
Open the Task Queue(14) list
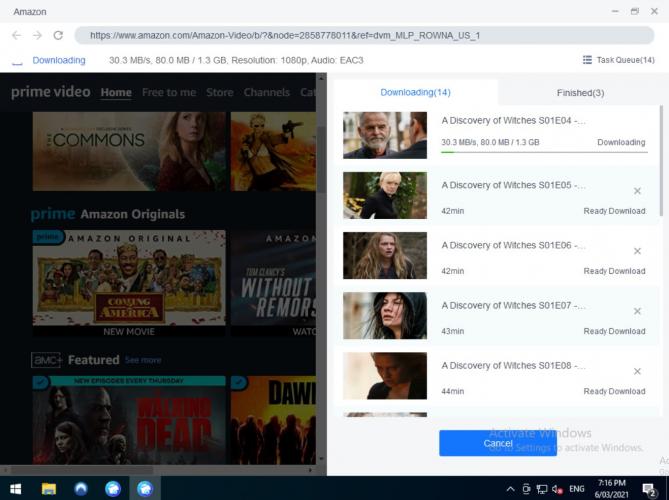[618, 60]
